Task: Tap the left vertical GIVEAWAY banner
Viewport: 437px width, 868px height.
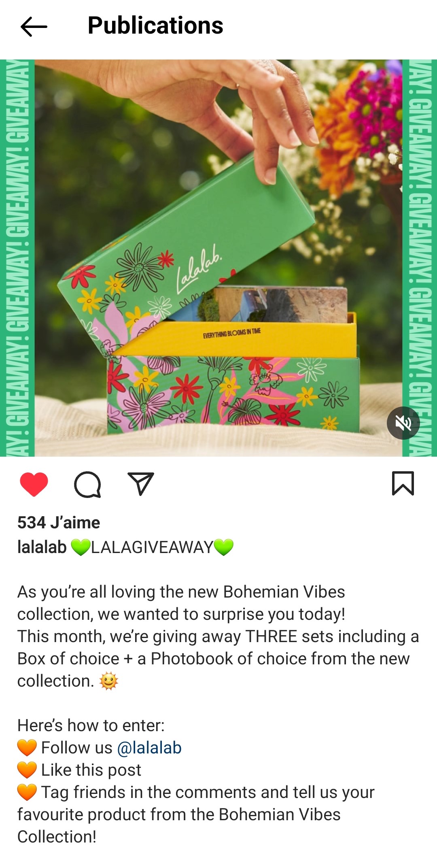Action: [x=17, y=258]
